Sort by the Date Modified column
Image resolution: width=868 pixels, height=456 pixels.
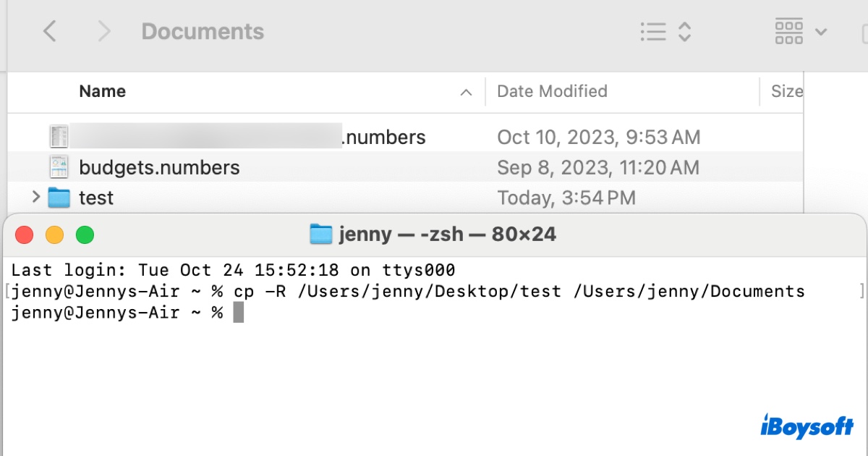(552, 91)
